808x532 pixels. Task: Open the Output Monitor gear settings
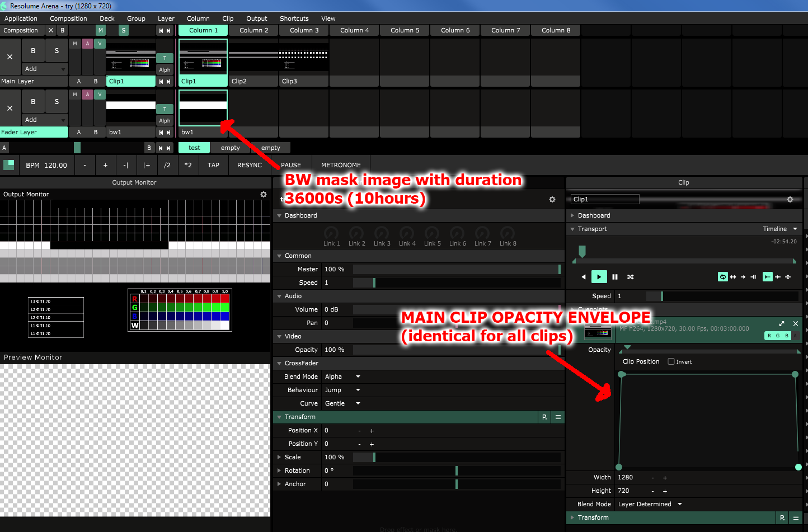(264, 194)
